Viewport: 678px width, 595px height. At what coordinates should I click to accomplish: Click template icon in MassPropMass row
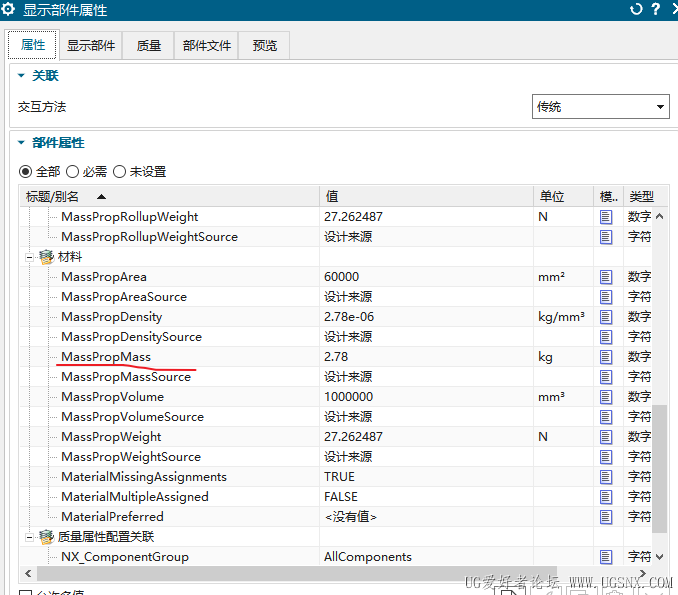(x=606, y=357)
